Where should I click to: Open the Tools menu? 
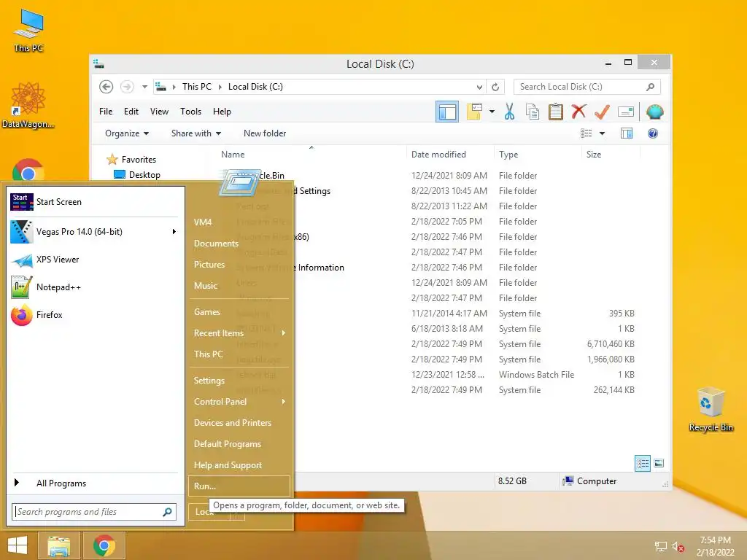click(190, 112)
